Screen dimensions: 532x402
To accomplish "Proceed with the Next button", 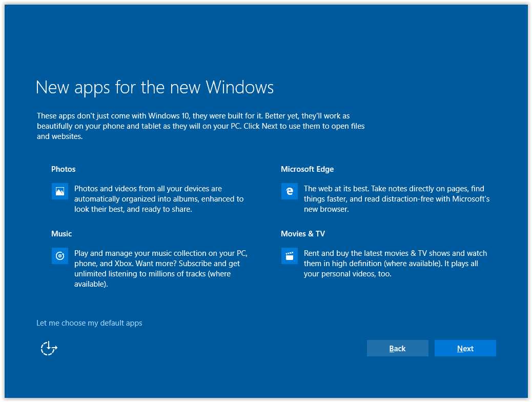I will point(465,348).
